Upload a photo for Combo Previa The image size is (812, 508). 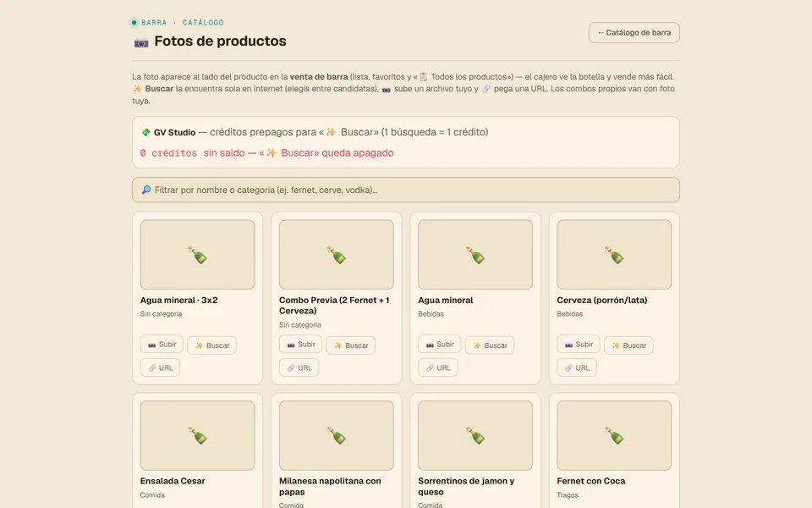click(300, 345)
